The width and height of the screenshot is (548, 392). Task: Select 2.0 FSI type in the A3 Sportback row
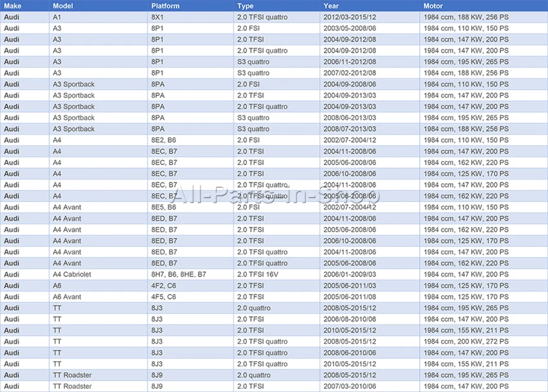(x=248, y=84)
